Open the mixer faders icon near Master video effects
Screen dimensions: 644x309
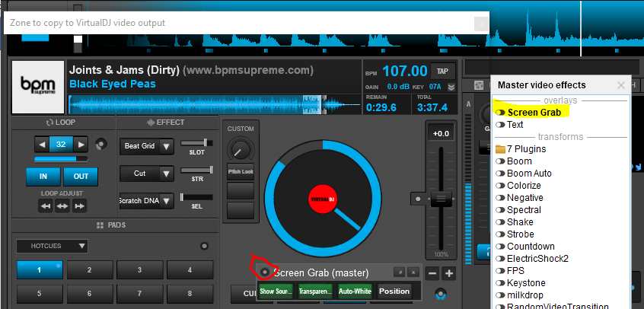[479, 85]
